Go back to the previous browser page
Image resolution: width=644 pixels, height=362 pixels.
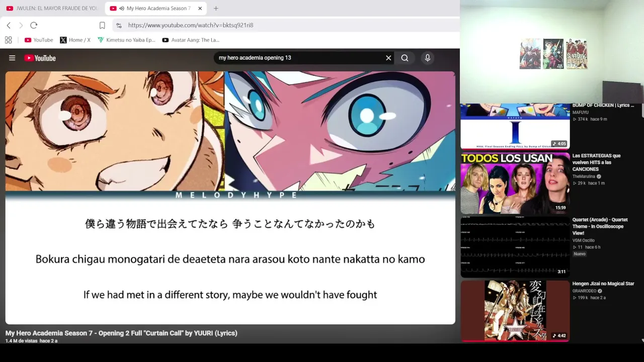(x=9, y=25)
